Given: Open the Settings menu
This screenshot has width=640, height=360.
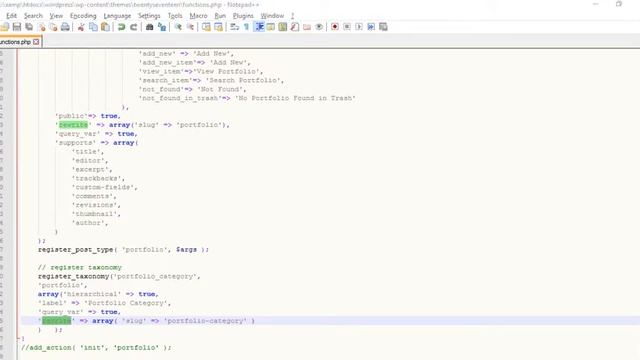Looking at the screenshot, I should pos(149,16).
